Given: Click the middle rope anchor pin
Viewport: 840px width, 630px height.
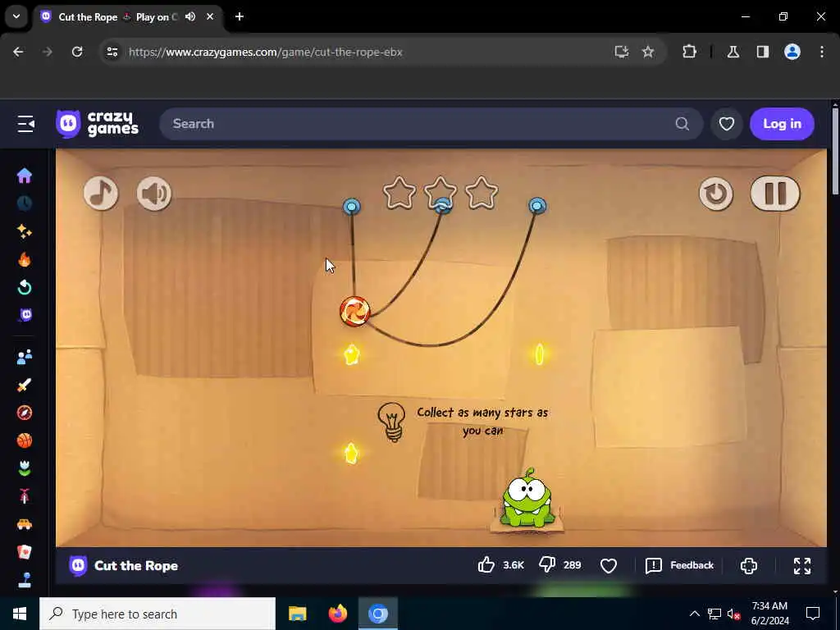Looking at the screenshot, I should pos(442,205).
